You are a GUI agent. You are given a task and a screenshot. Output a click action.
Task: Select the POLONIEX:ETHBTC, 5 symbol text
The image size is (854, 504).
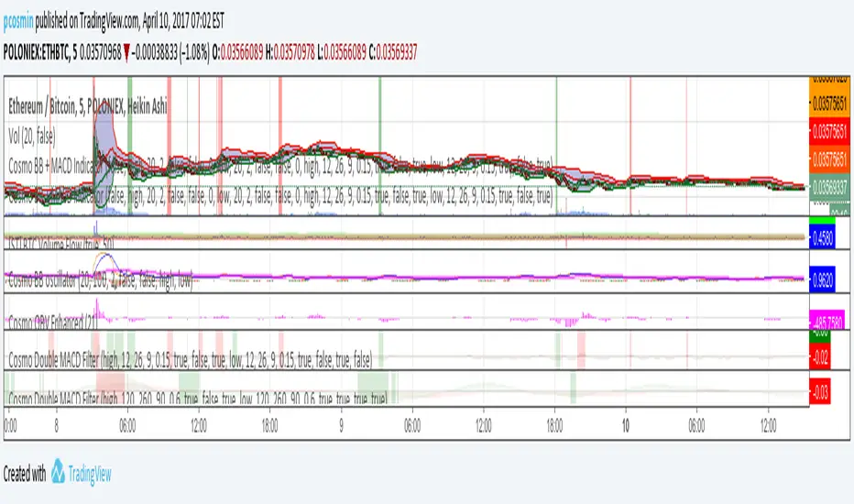coord(40,53)
